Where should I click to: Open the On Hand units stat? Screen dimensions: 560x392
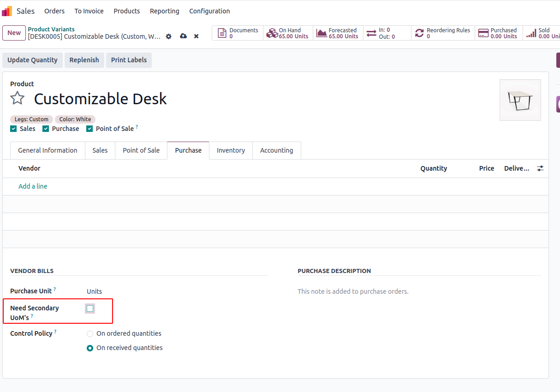click(288, 33)
